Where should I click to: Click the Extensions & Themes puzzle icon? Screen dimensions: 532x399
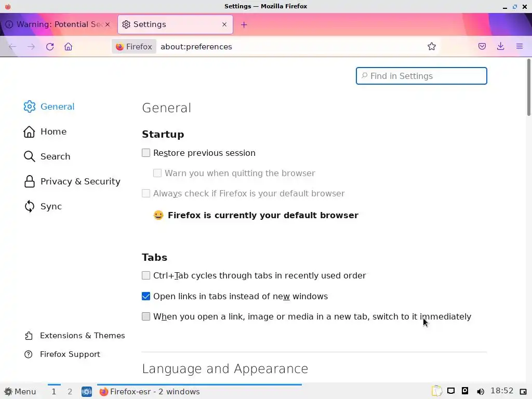[x=29, y=336]
